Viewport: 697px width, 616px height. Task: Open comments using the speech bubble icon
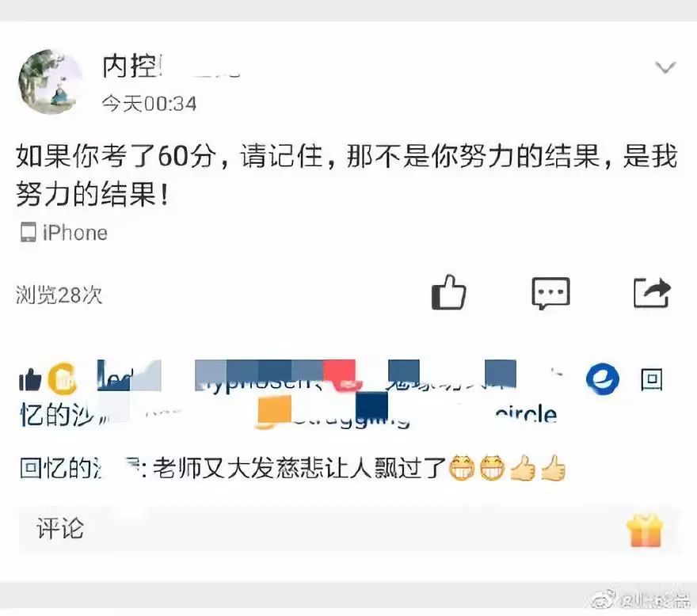tap(550, 293)
